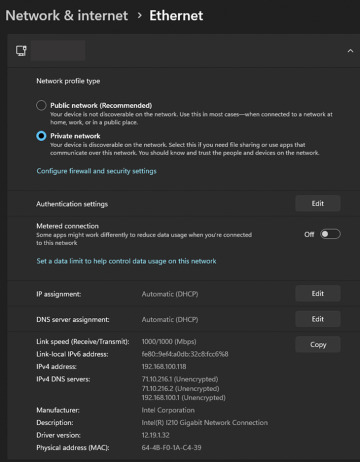This screenshot has height=462, width=360.
Task: Collapse the Ethernet properties section chevron
Action: (x=350, y=51)
